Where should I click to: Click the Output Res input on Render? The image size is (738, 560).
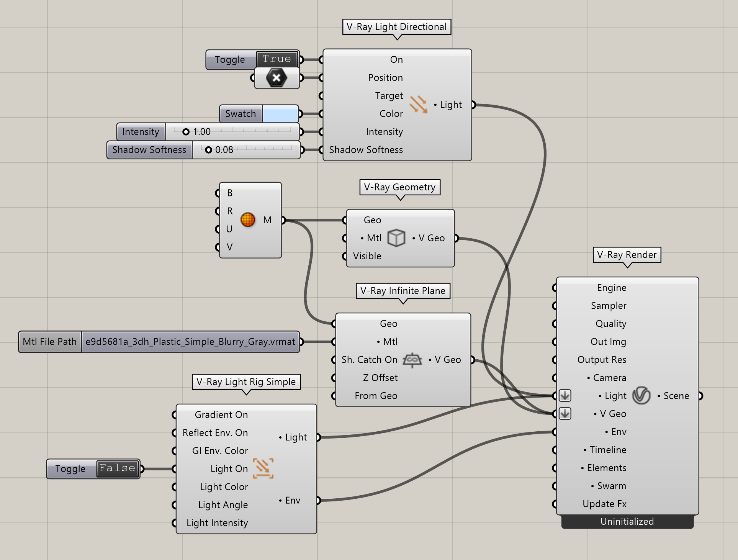point(602,360)
